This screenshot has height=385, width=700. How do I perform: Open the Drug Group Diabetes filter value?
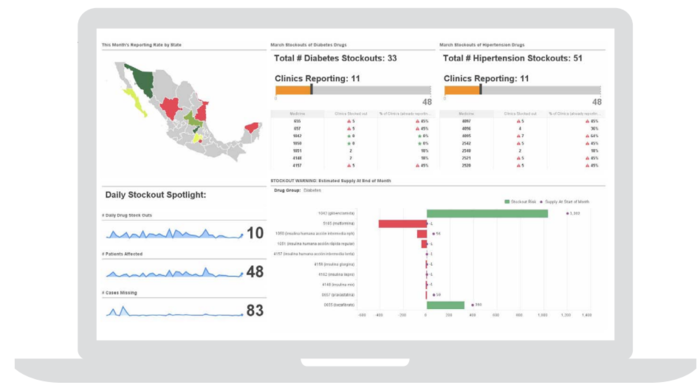coord(312,190)
